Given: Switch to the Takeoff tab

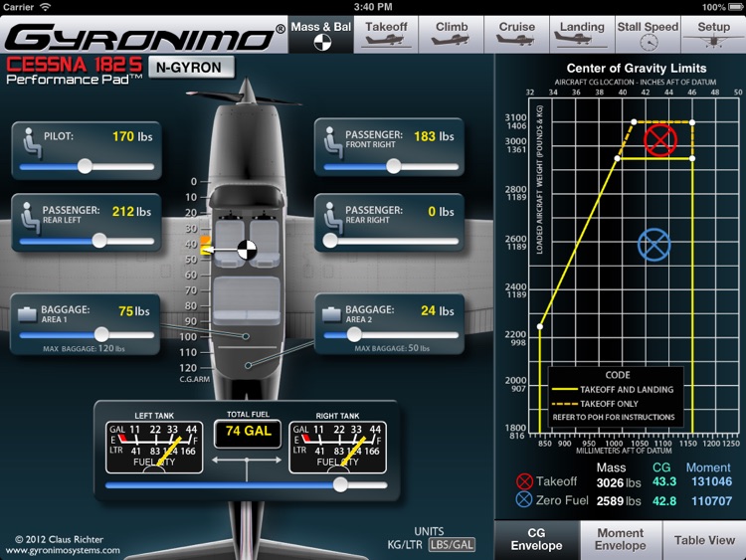Looking at the screenshot, I should pyautogui.click(x=386, y=35).
